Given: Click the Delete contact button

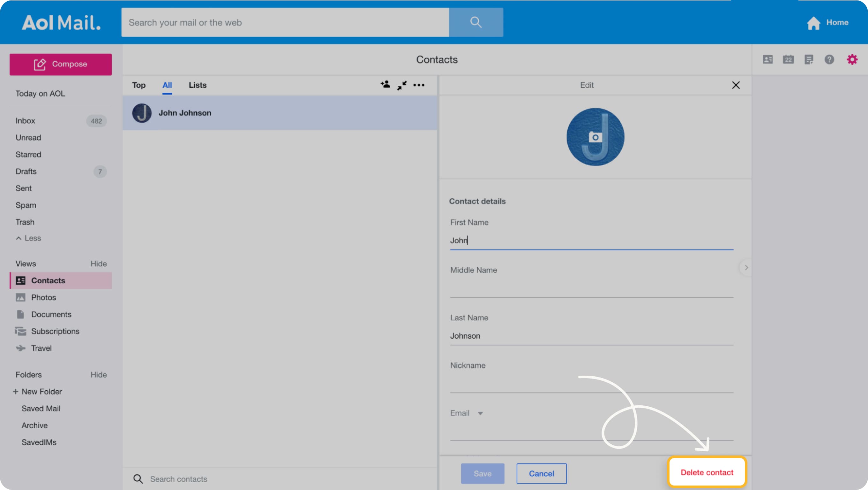Looking at the screenshot, I should [x=707, y=472].
